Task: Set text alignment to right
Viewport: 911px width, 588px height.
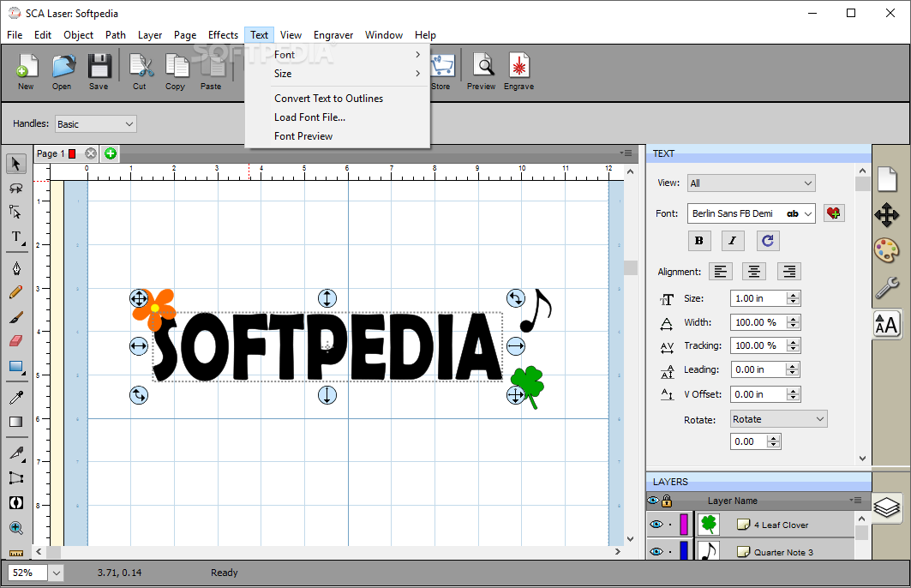Action: (789, 272)
